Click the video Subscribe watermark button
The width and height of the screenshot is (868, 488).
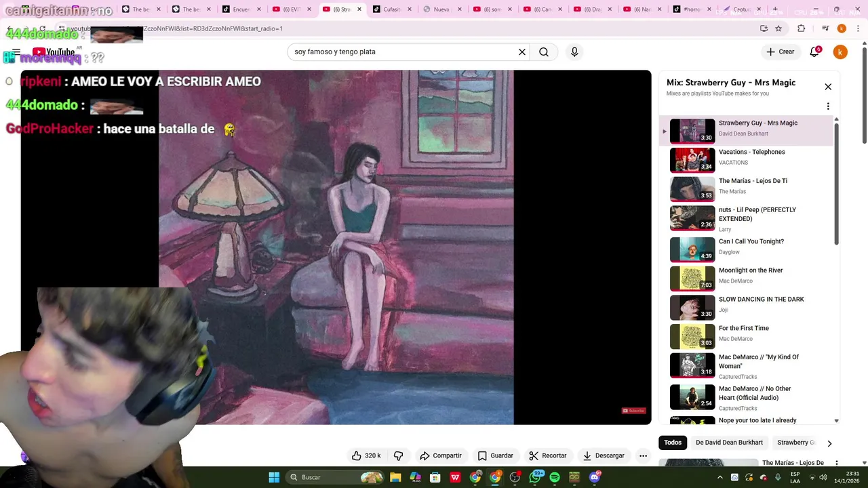pyautogui.click(x=633, y=410)
